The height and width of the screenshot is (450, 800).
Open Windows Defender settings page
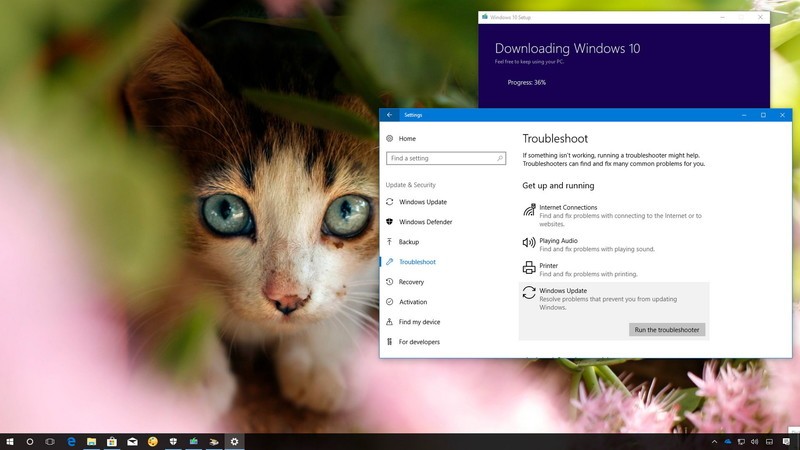(419, 222)
